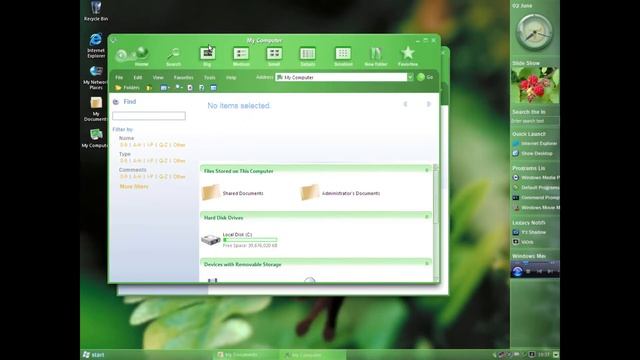Select Administrator's Documents folder
Image resolution: width=640 pixels, height=360 pixels.
(340, 193)
